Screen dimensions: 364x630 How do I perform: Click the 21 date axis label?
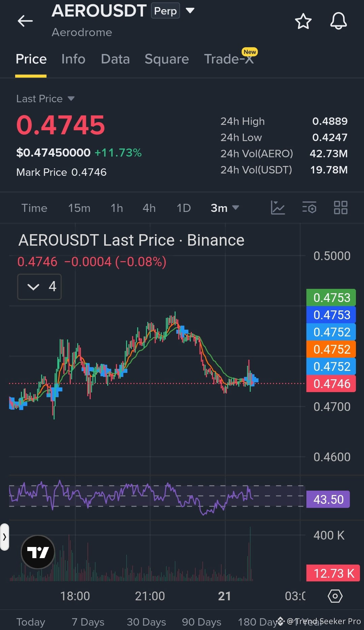[224, 596]
